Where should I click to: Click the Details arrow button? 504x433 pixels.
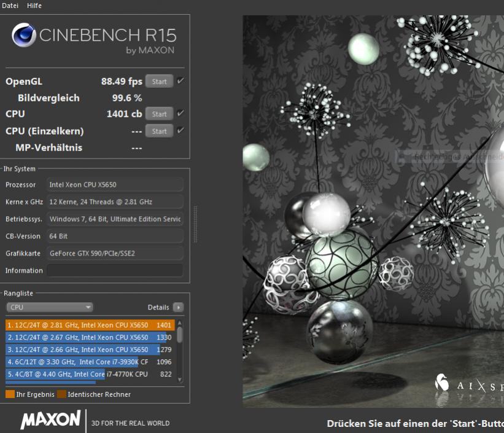coord(179,307)
